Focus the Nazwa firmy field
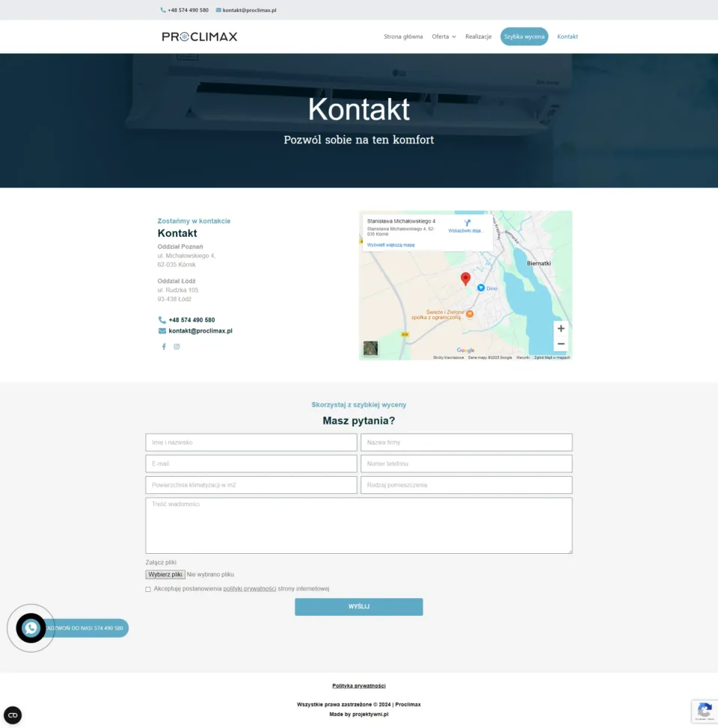718x728 pixels. [x=466, y=442]
